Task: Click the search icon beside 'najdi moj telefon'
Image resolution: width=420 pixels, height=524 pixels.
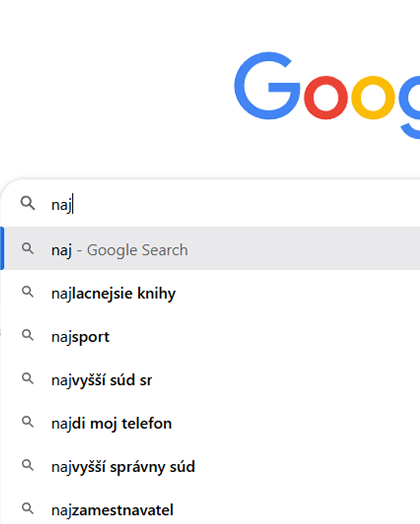Action: (x=28, y=422)
